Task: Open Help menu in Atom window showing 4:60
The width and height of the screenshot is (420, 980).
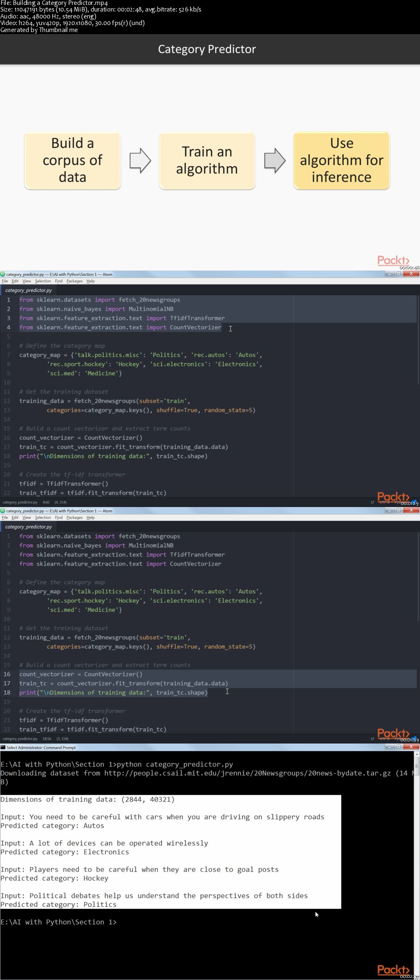Action: [x=91, y=281]
